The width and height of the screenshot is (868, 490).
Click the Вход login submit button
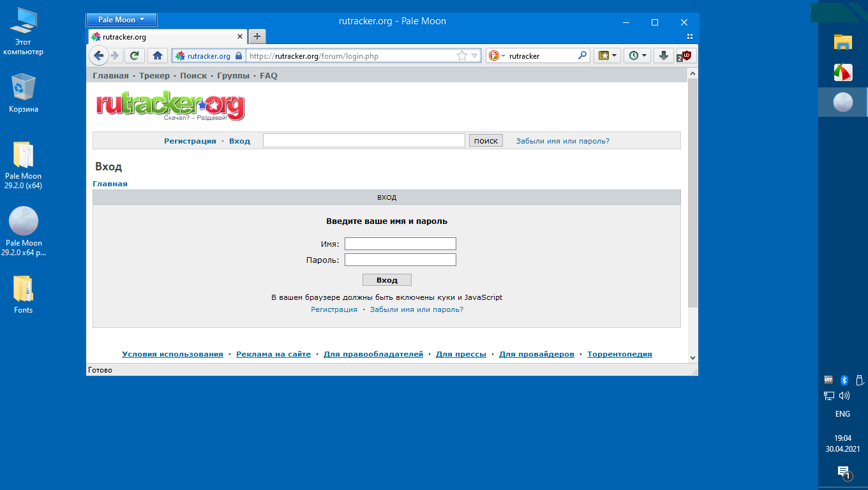point(387,280)
